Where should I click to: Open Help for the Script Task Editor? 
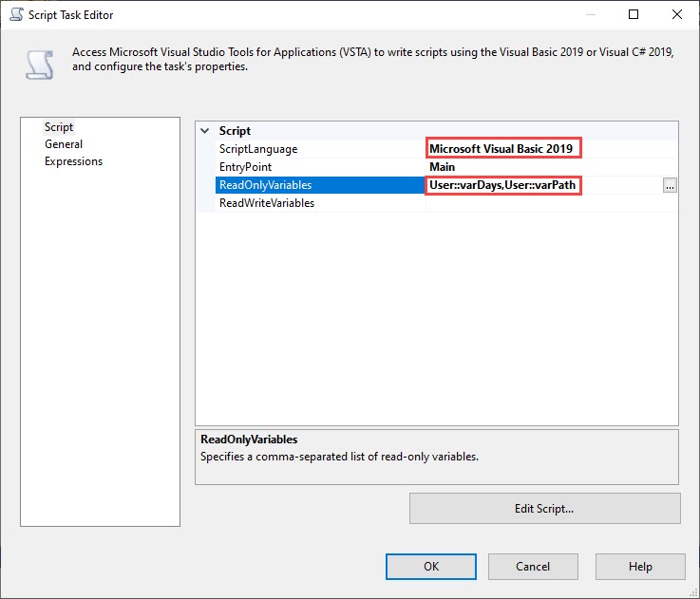[x=640, y=567]
